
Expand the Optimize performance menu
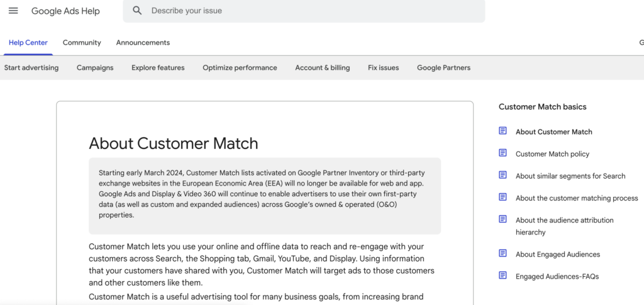[240, 68]
